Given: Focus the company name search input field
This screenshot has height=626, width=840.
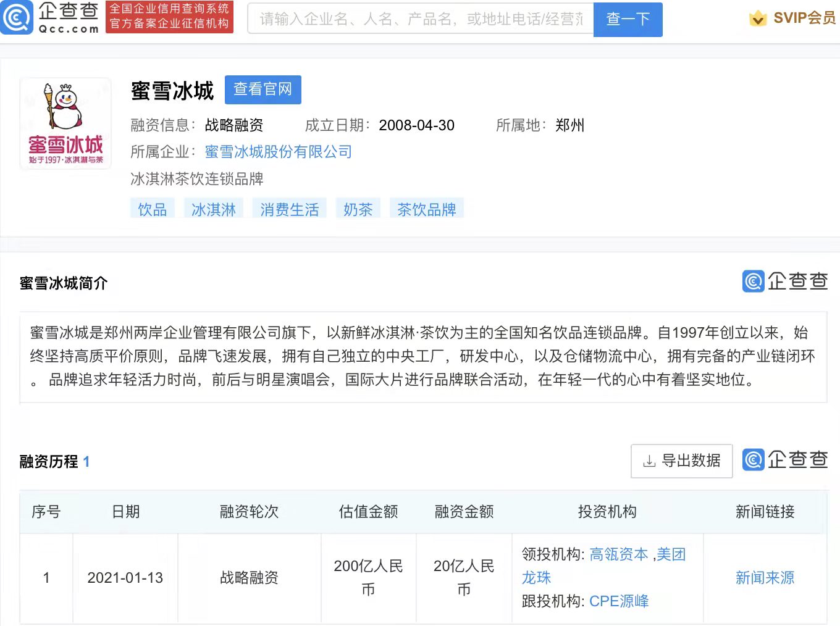Looking at the screenshot, I should 421,19.
